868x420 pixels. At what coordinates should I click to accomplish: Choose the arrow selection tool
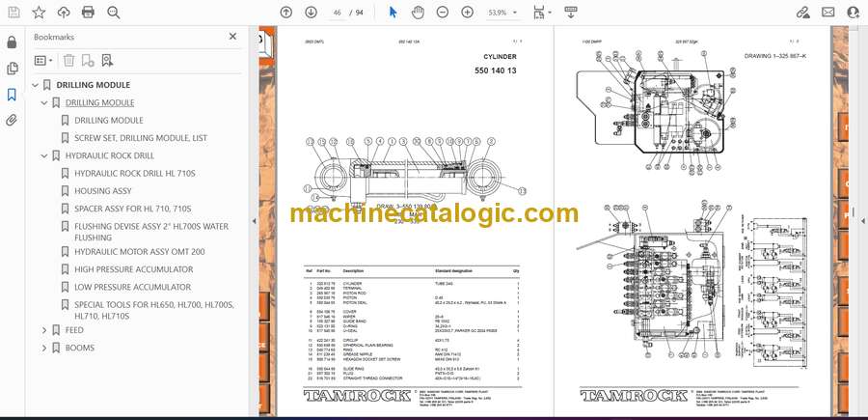[x=393, y=13]
